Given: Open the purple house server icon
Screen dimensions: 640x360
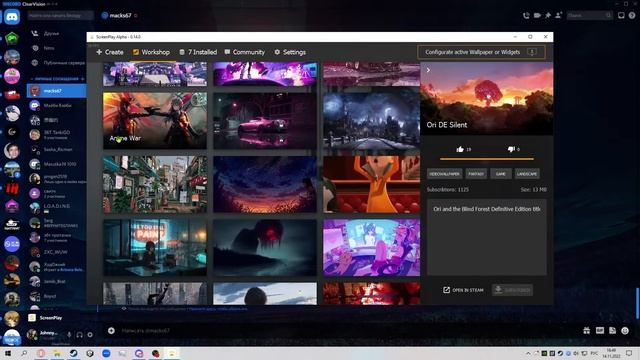Looking at the screenshot, I should (12, 206).
